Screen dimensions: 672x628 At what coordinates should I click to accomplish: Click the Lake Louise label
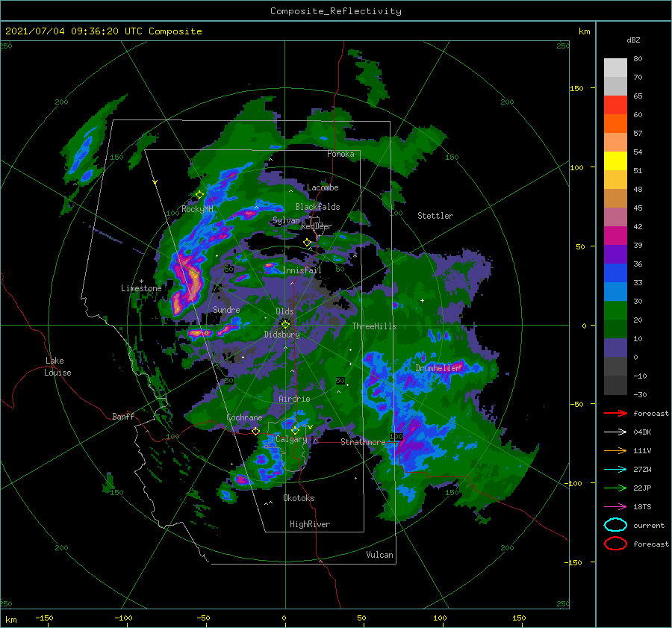[x=57, y=367]
